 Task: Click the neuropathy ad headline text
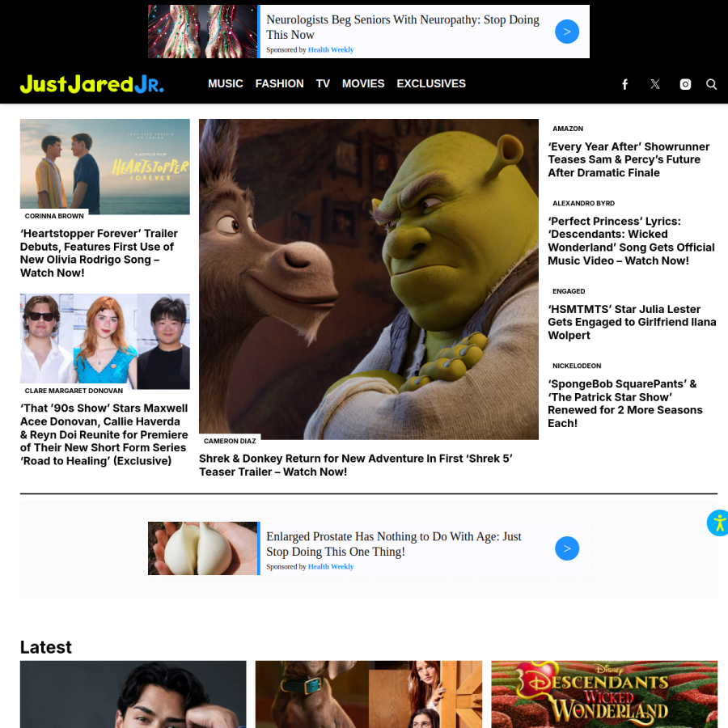(403, 27)
